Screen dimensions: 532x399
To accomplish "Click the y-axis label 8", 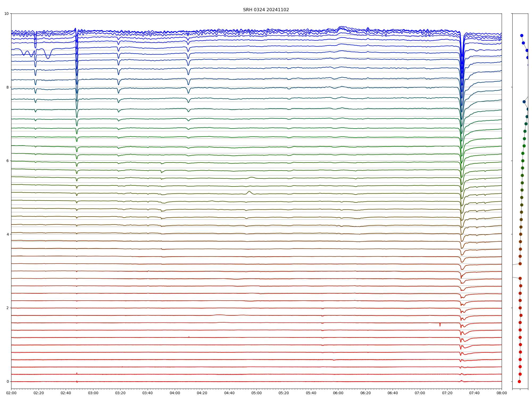I will [7, 87].
